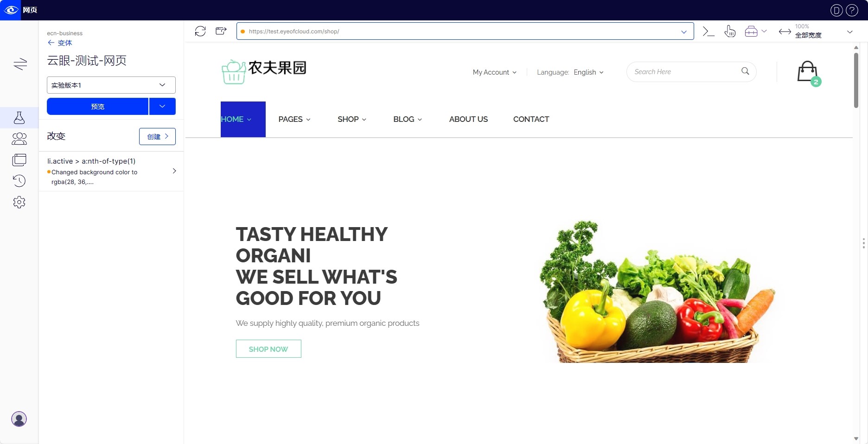Select the experiment flask sidebar icon
This screenshot has height=444, width=868.
click(19, 118)
